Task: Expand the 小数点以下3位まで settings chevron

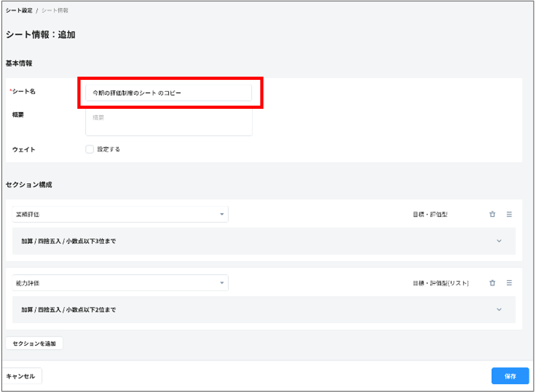Action: click(499, 241)
